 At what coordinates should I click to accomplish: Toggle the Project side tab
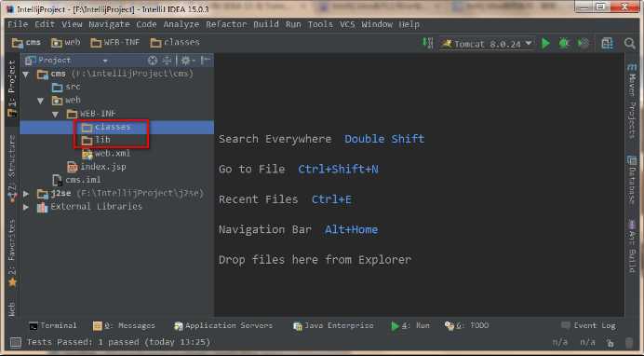(x=12, y=89)
